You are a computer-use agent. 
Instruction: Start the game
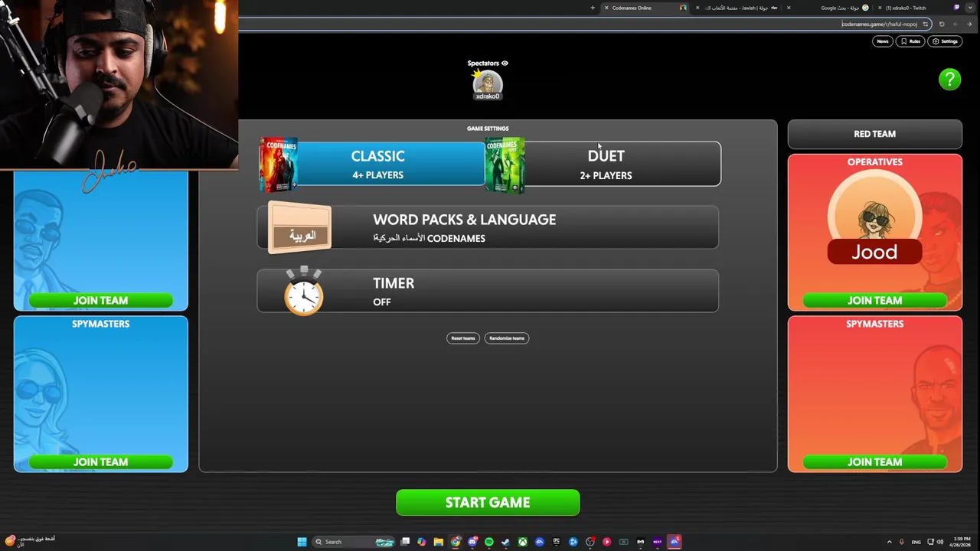[488, 503]
